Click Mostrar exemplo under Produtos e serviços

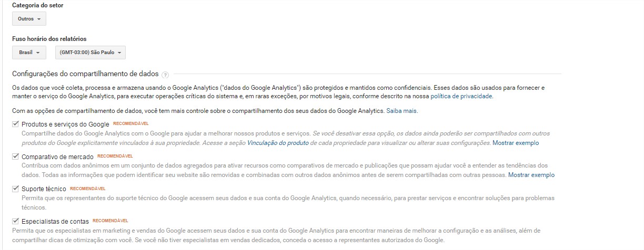coord(516,143)
